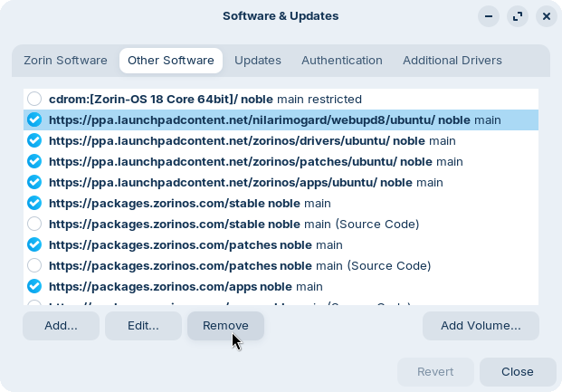Minimize the Software & Updates window
562x392 pixels.
pyautogui.click(x=489, y=16)
